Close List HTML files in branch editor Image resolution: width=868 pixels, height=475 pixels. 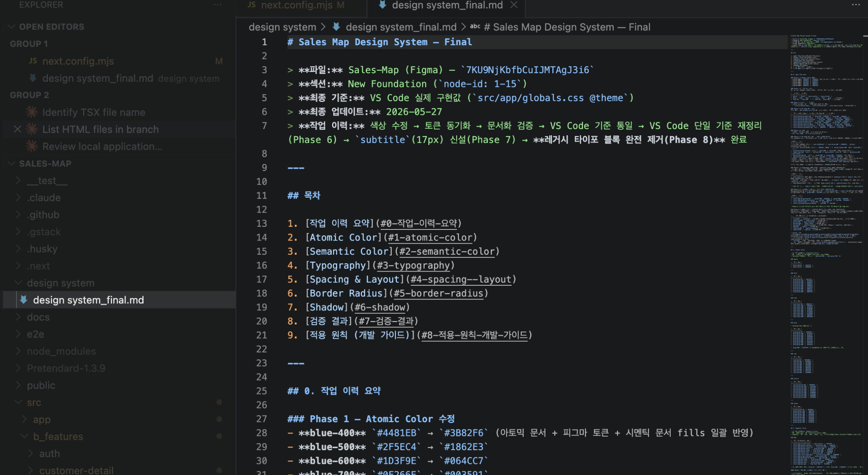(x=17, y=129)
